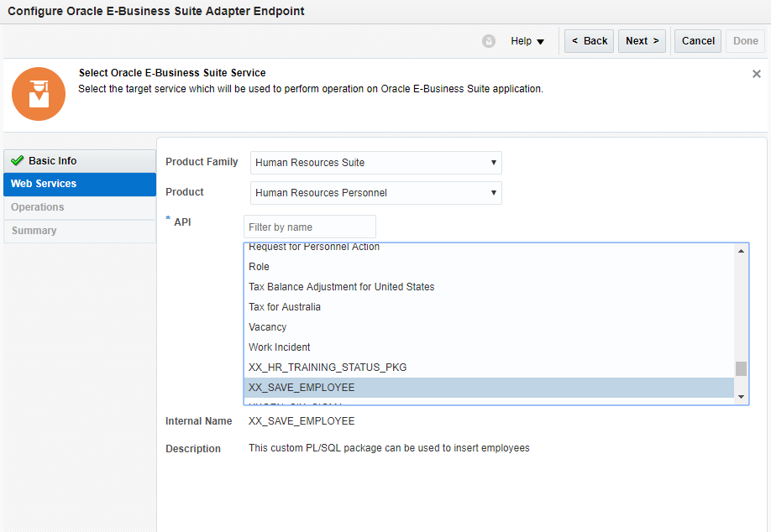The width and height of the screenshot is (771, 532).
Task: Click the orange Oracle E-Business Suite adapter icon
Action: click(x=39, y=94)
